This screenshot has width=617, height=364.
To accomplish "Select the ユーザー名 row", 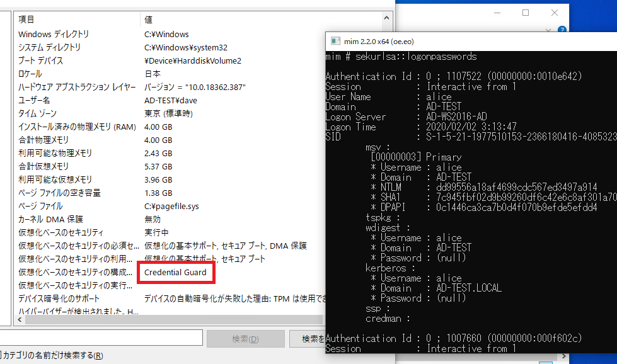I will tap(171, 101).
